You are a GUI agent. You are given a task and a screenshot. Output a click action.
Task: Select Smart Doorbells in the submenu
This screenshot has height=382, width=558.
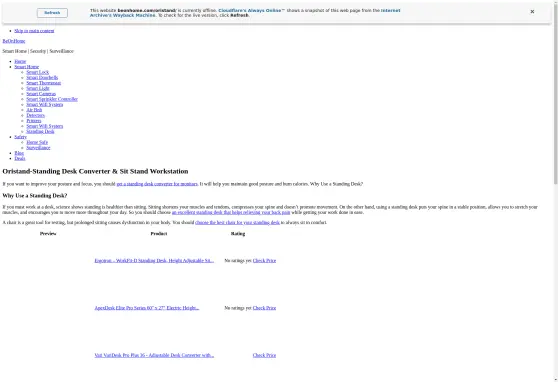pos(42,78)
